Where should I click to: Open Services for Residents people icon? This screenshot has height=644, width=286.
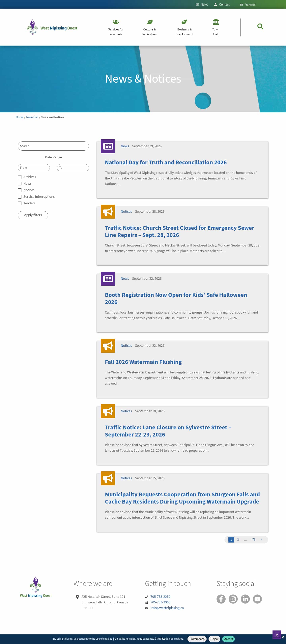(x=116, y=22)
